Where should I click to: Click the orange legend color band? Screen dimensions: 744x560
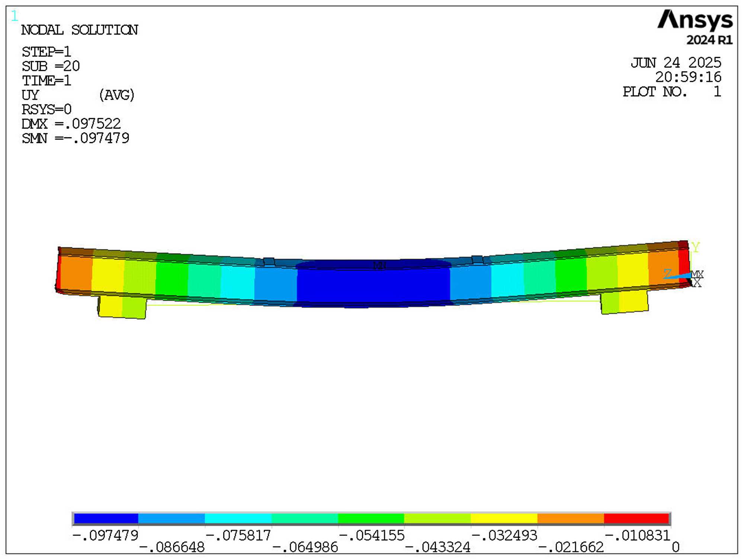click(570, 518)
